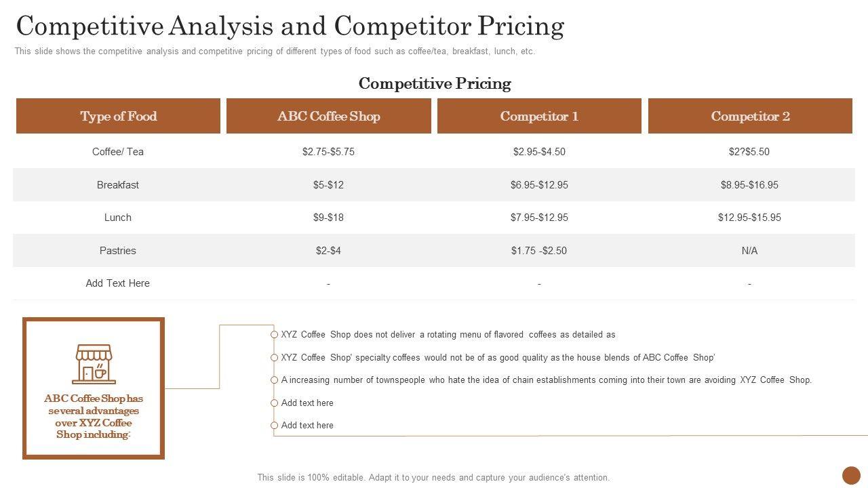Click the bullet circle before 'townspeople' line
The height and width of the screenshot is (488, 868).
274,380
